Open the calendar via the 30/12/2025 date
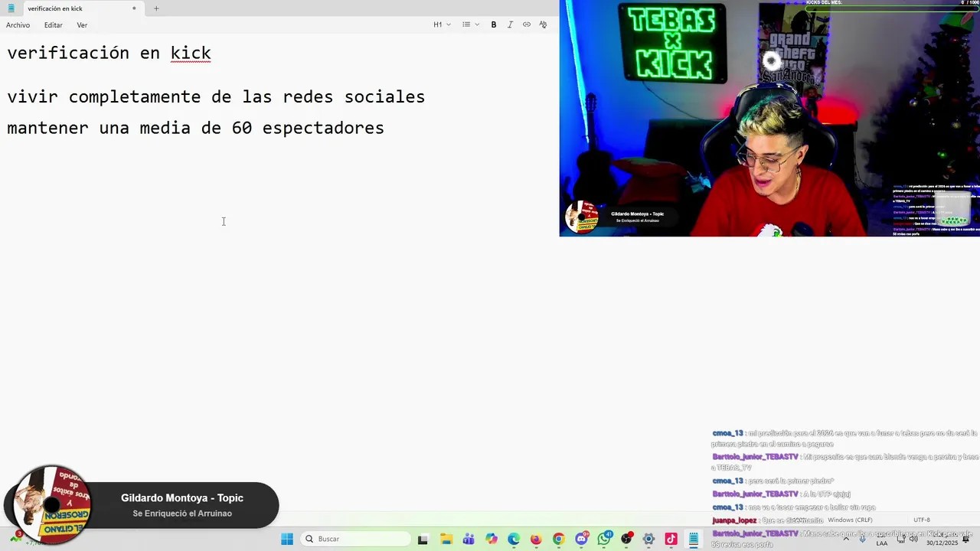980x551 pixels. click(942, 543)
